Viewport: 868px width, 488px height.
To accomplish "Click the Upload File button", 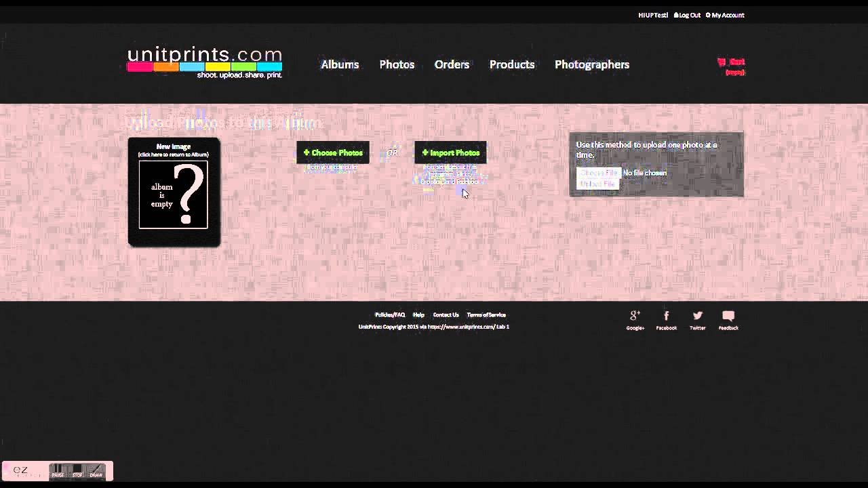I will coord(597,184).
